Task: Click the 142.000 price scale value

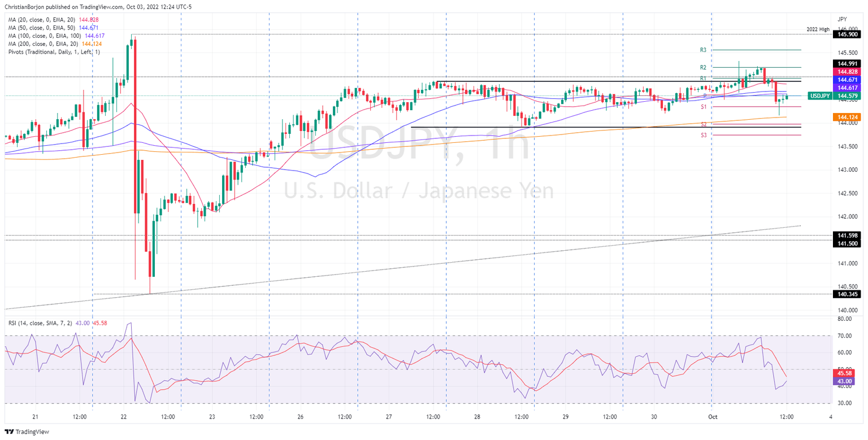Action: point(848,216)
